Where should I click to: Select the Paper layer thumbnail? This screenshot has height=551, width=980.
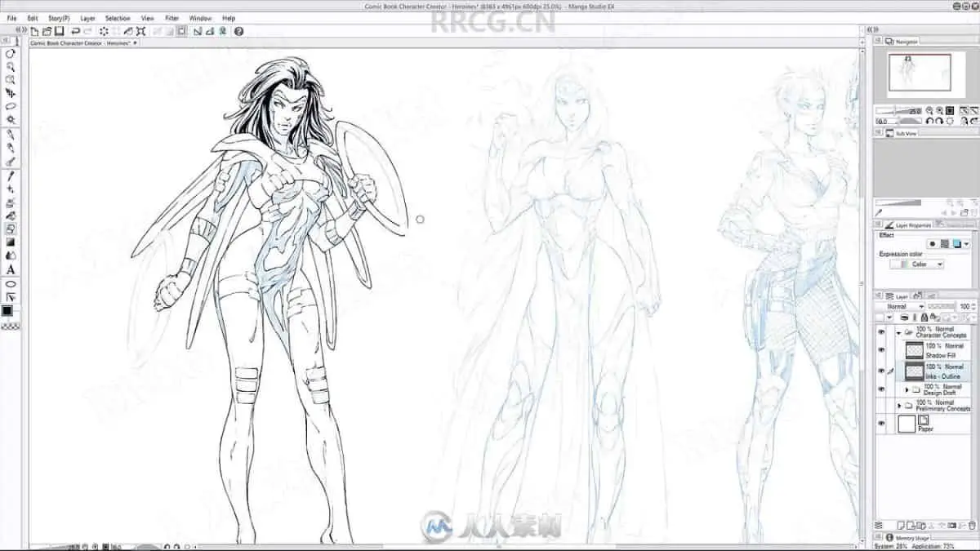point(906,424)
